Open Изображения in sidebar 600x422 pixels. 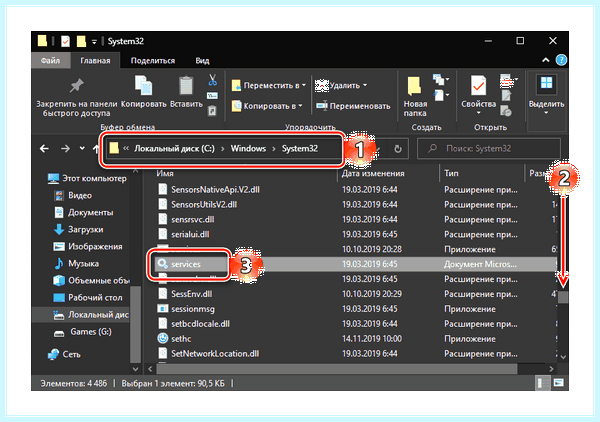click(x=88, y=246)
